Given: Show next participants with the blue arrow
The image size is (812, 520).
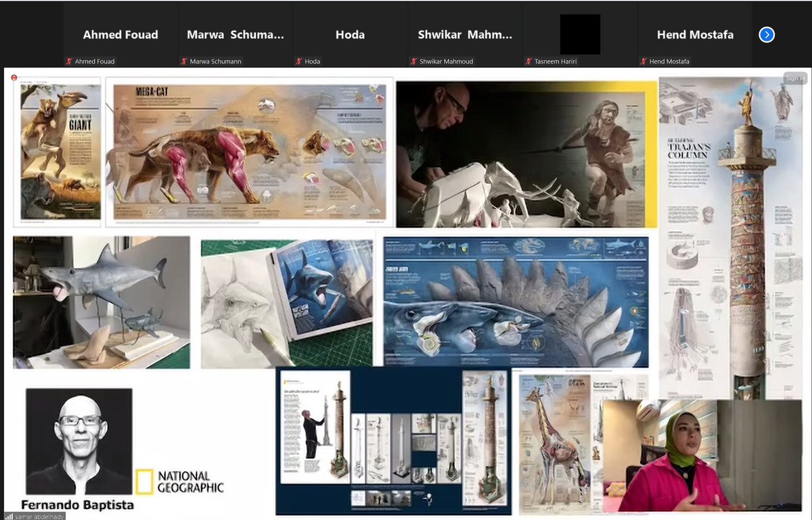Looking at the screenshot, I should click(x=767, y=34).
